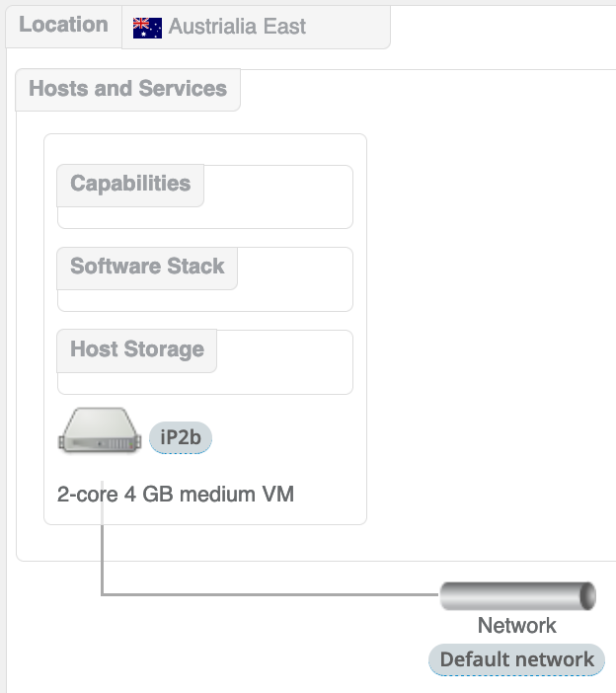Expand the Capabilities section

coord(130,185)
